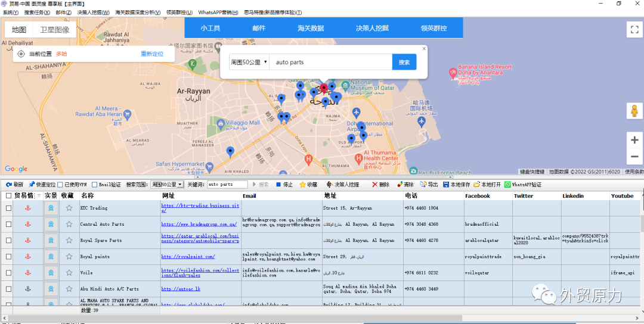Click the fullscreen map icon

634,30
